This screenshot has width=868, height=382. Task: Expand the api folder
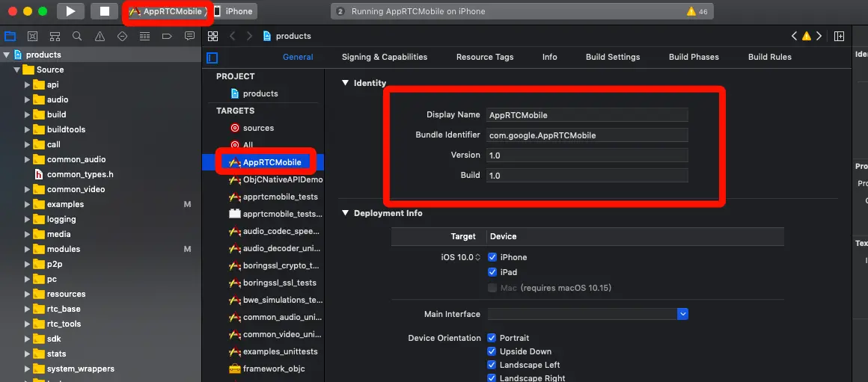tap(27, 84)
